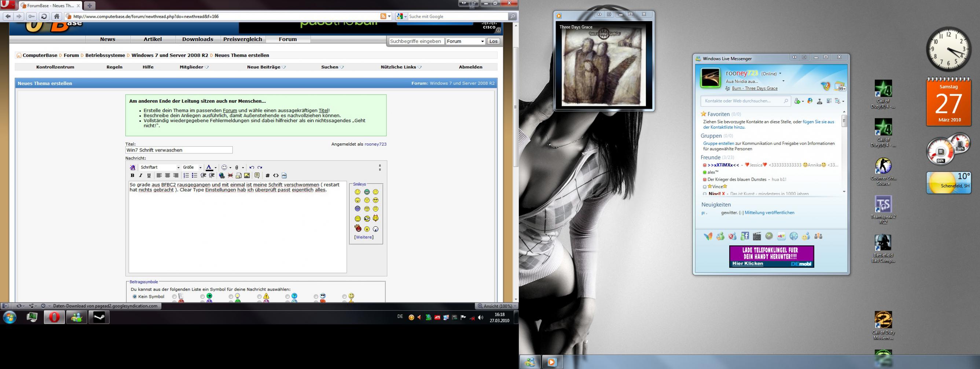Viewport: 980px width, 369px height.
Task: Insert an image into the post
Action: click(247, 176)
